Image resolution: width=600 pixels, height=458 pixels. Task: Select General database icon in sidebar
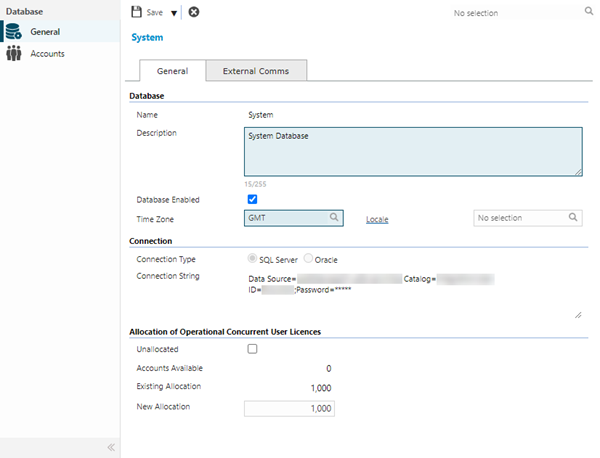click(15, 32)
